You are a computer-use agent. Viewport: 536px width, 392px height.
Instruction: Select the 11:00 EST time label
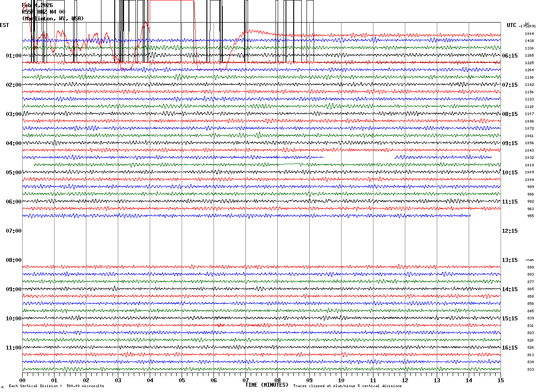click(x=14, y=348)
